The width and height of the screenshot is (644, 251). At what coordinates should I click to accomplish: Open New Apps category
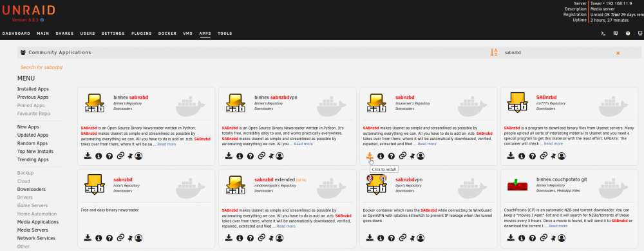[x=28, y=126]
